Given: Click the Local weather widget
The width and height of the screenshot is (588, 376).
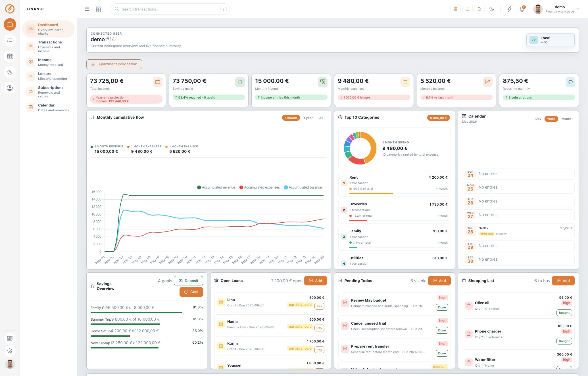Looking at the screenshot, I should [550, 40].
